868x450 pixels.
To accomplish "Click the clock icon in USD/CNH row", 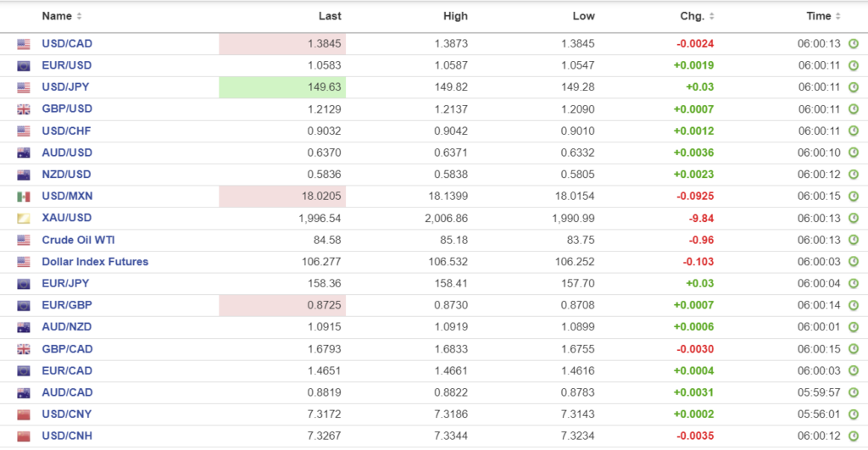I will pyautogui.click(x=854, y=436).
